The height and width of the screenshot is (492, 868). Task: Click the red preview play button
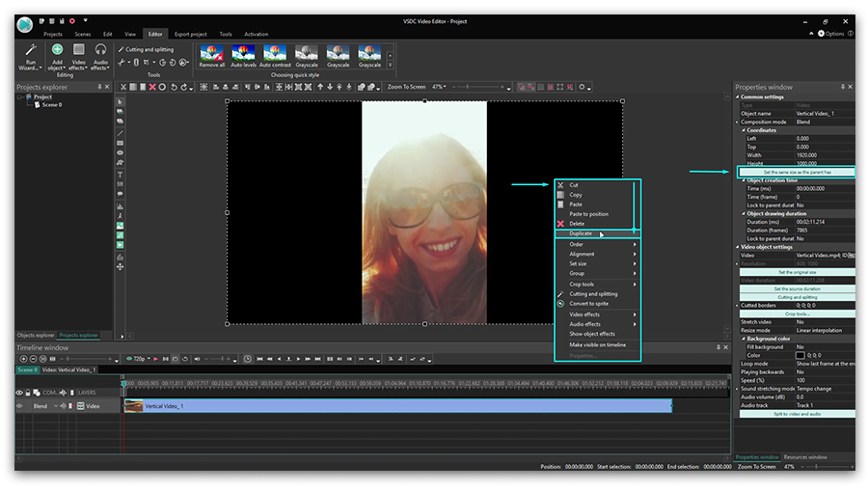tap(155, 359)
